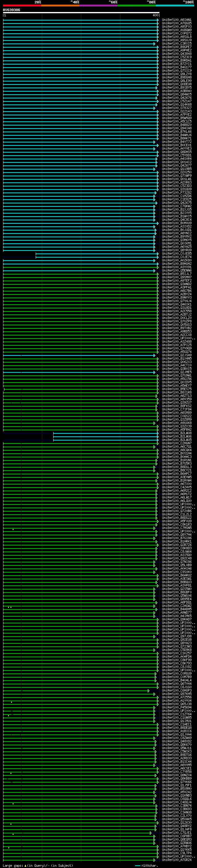This screenshot has width=197, height=868.
Task: Select hit label UniRef100_Q9SMH7
Action: (x=177, y=277)
